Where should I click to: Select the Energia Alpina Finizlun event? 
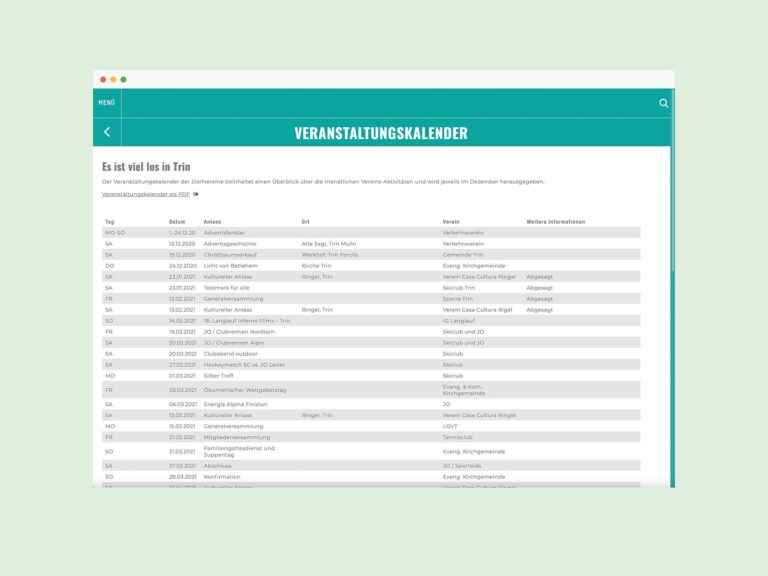pyautogui.click(x=238, y=404)
